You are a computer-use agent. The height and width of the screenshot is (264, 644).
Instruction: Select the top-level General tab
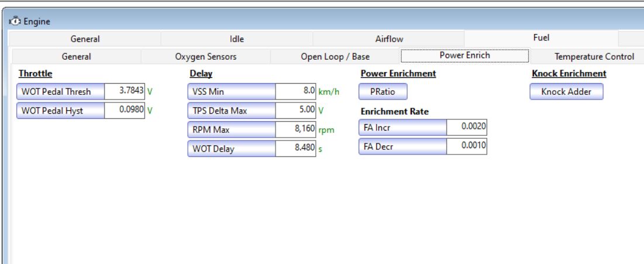[x=85, y=39]
